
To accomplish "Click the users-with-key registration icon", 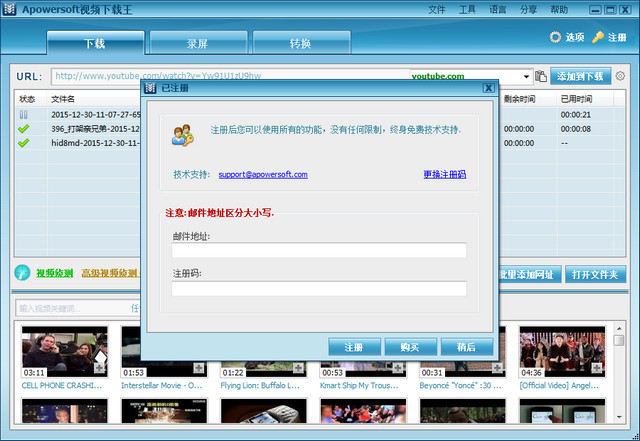I will (182, 135).
